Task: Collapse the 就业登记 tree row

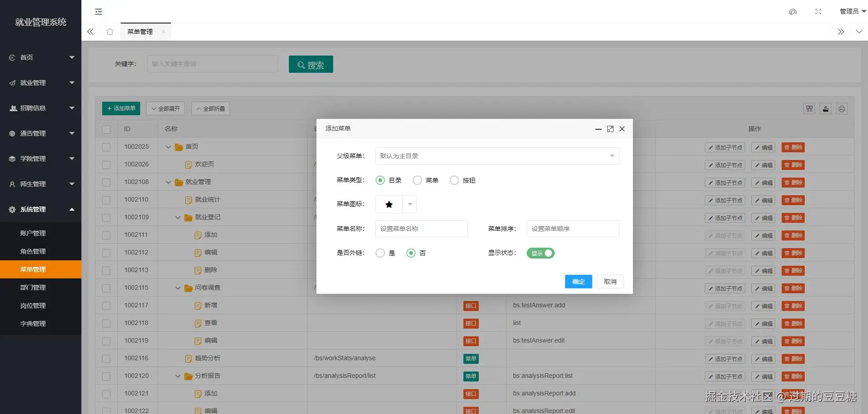Action: (x=178, y=217)
